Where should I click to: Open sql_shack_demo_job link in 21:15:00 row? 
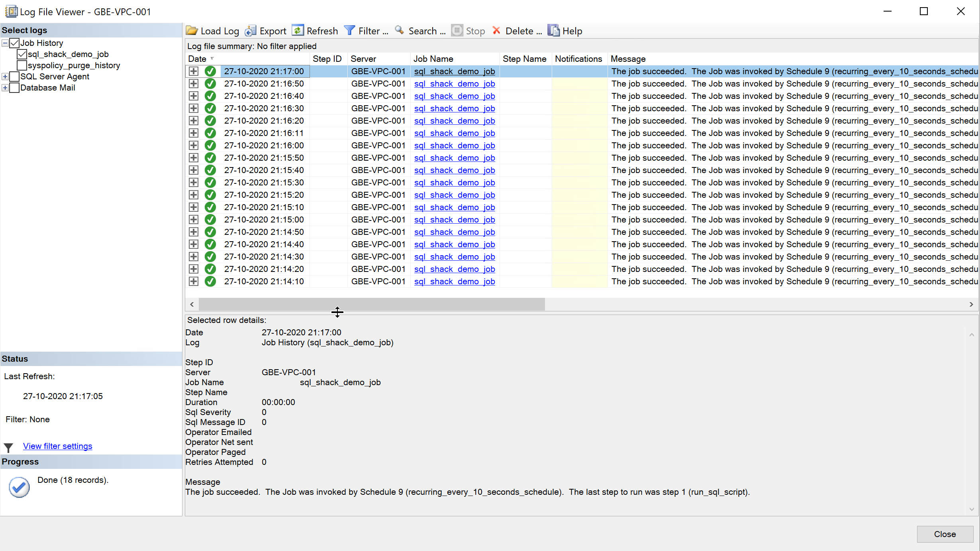[454, 220]
